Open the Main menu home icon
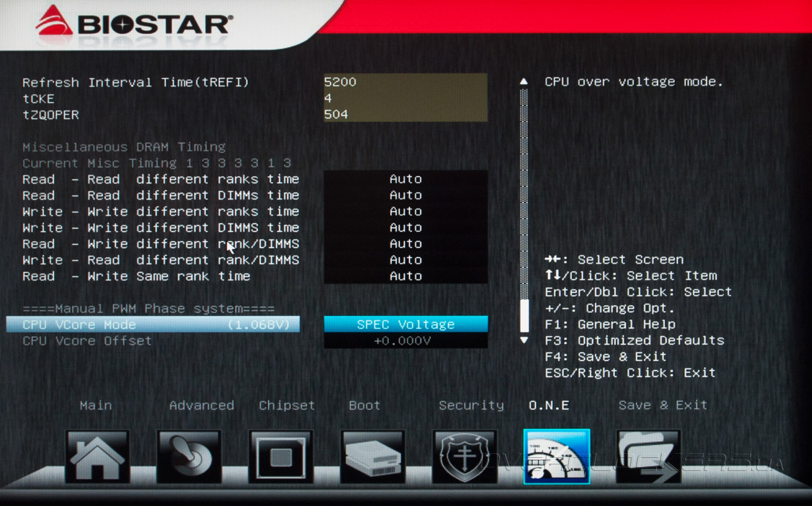Viewport: 812px width, 506px height. coord(97,456)
